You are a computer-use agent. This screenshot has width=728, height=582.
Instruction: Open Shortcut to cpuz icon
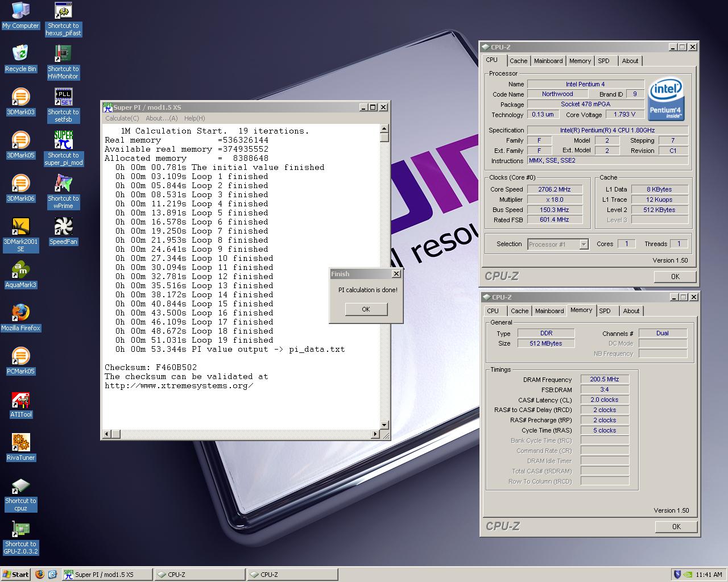[20, 494]
